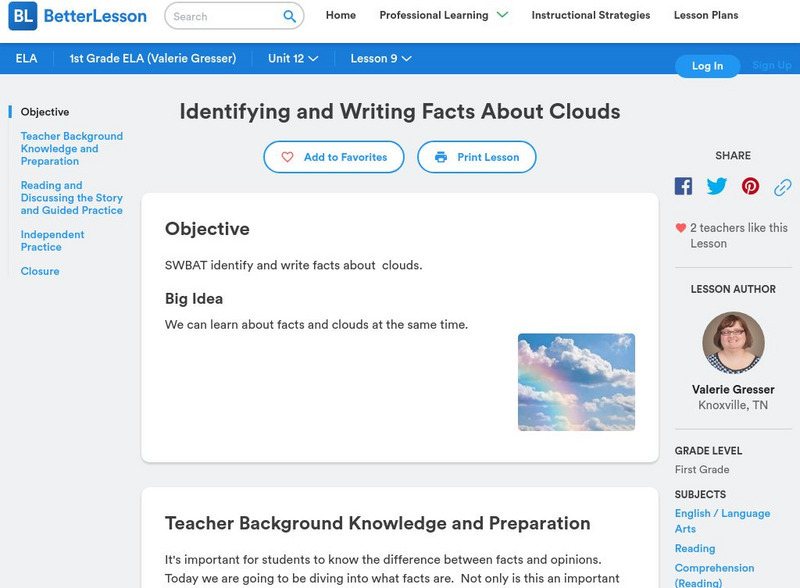Image resolution: width=800 pixels, height=588 pixels.
Task: Click the BetterLesson logo
Action: click(78, 16)
